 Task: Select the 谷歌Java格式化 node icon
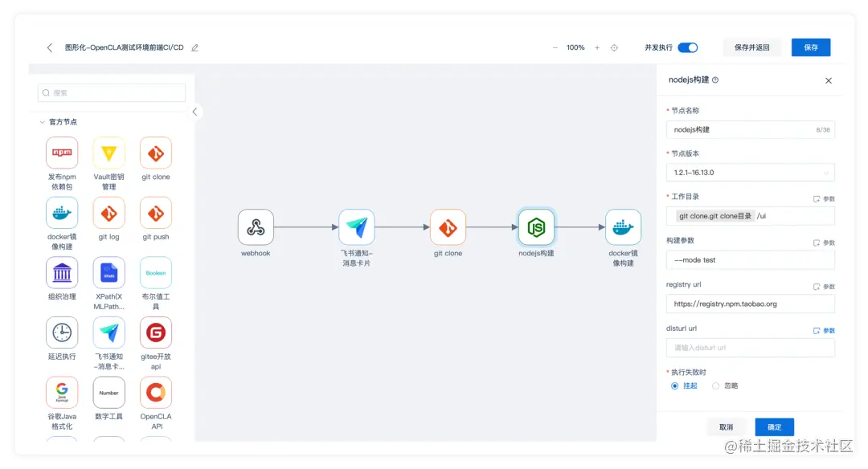(x=62, y=392)
